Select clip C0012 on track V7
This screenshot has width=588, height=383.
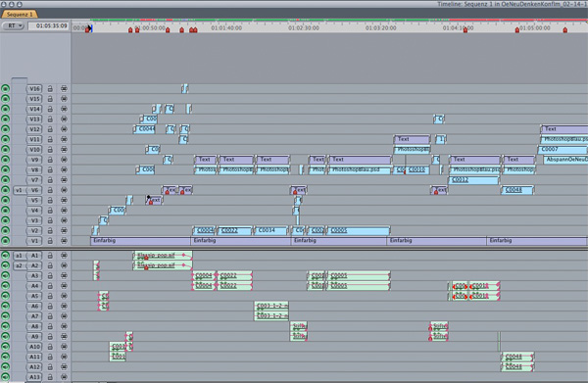pos(474,180)
